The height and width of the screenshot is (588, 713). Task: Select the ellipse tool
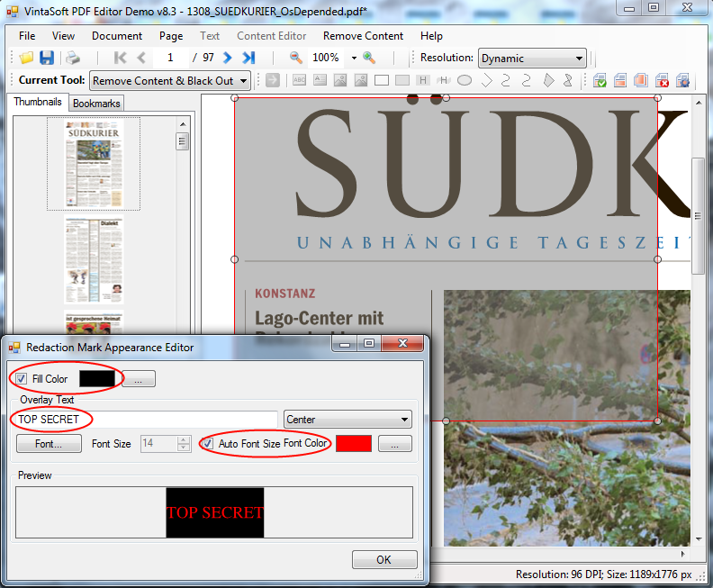click(x=465, y=80)
